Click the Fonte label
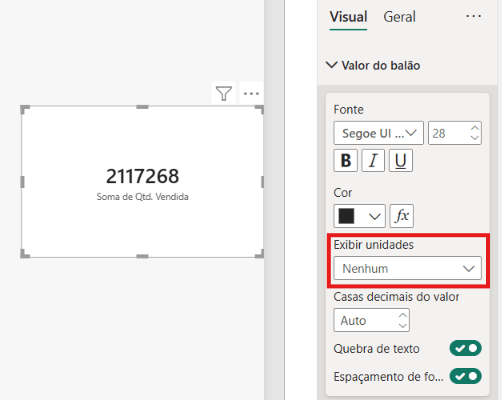 [x=348, y=110]
